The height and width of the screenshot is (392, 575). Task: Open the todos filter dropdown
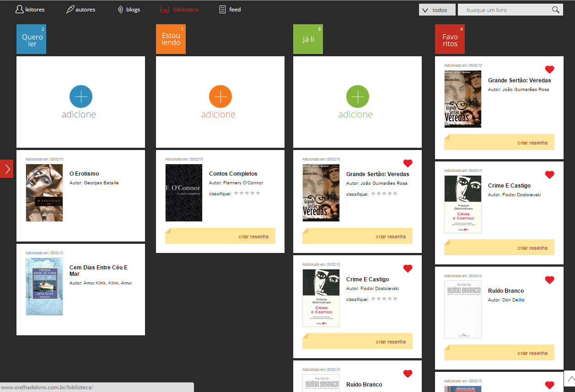pos(437,10)
